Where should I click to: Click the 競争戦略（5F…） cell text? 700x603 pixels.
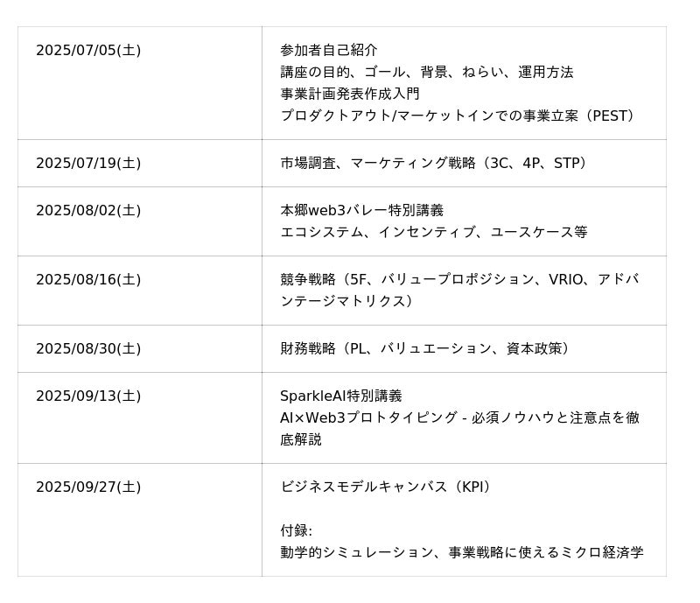point(459,280)
